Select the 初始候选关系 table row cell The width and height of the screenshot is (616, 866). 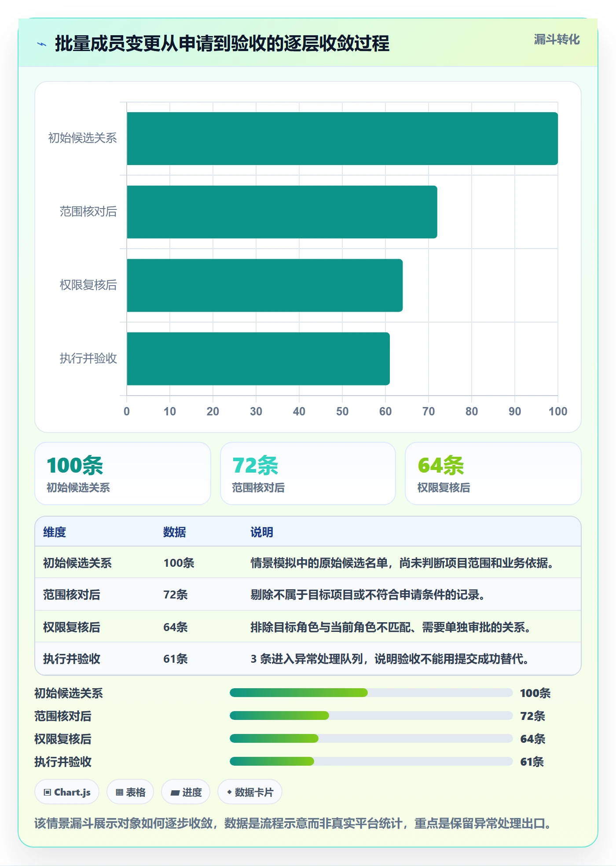coord(77,563)
